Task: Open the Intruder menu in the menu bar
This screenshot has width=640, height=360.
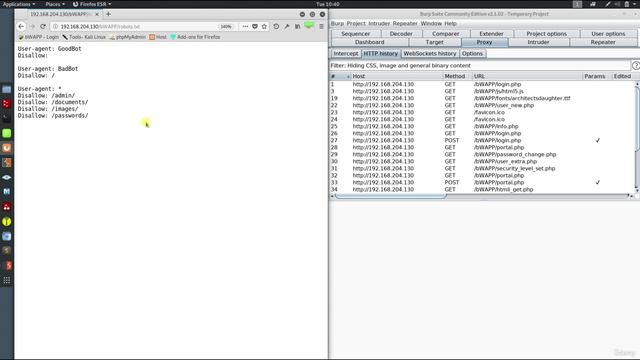Action: coord(379,23)
